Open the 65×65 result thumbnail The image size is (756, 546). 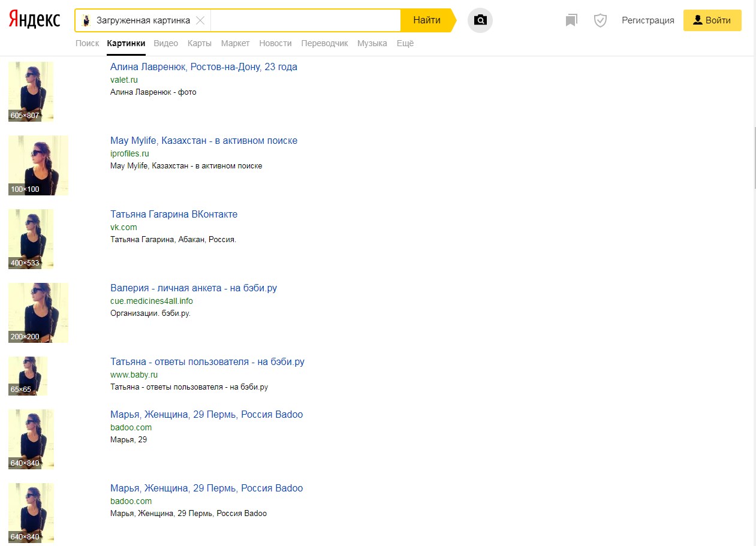point(28,376)
